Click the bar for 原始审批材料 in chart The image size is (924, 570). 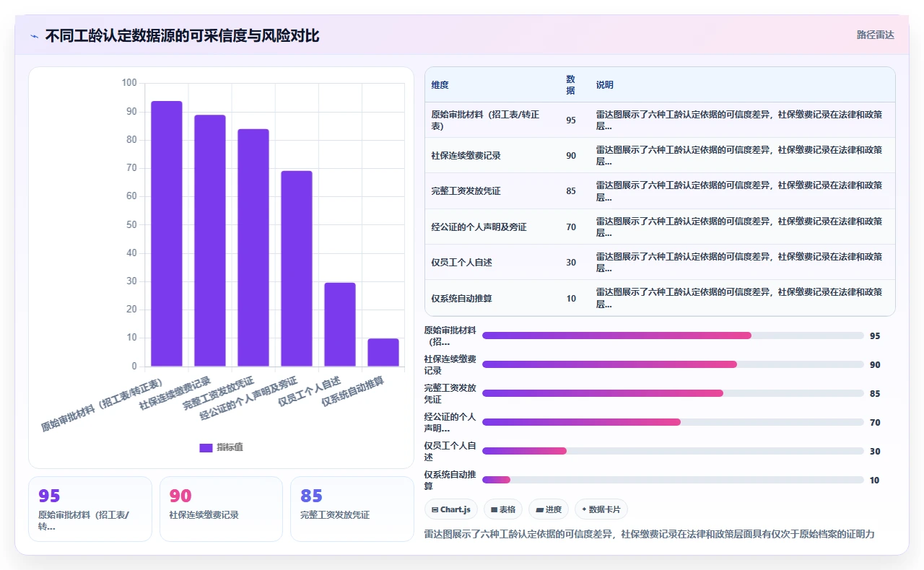pos(167,234)
